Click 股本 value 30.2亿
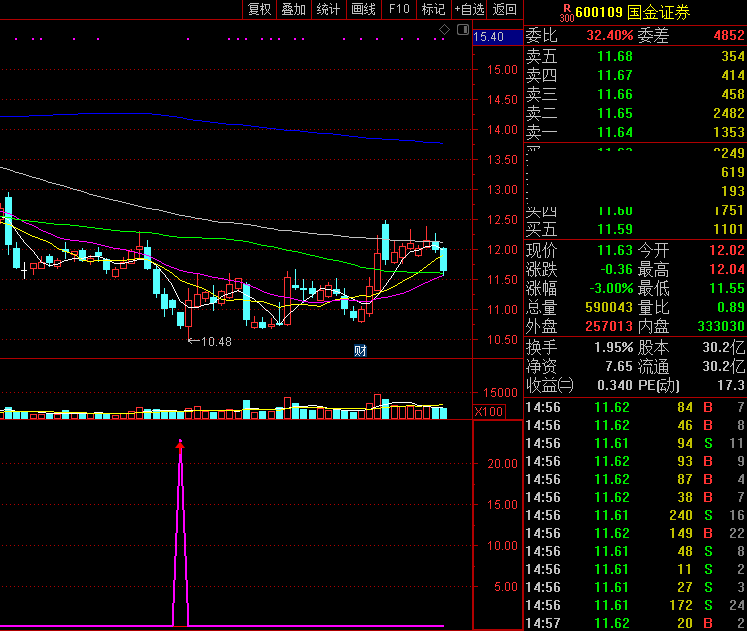Viewport: 747px width, 631px height. [724, 348]
